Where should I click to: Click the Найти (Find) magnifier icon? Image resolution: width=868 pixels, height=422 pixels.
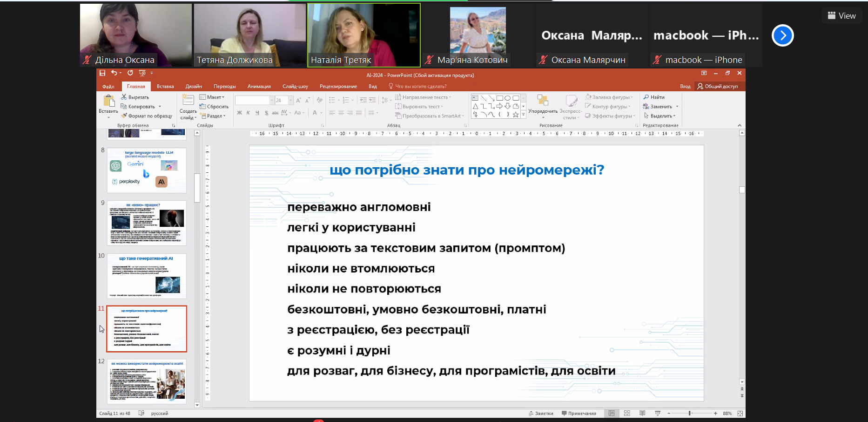point(646,97)
